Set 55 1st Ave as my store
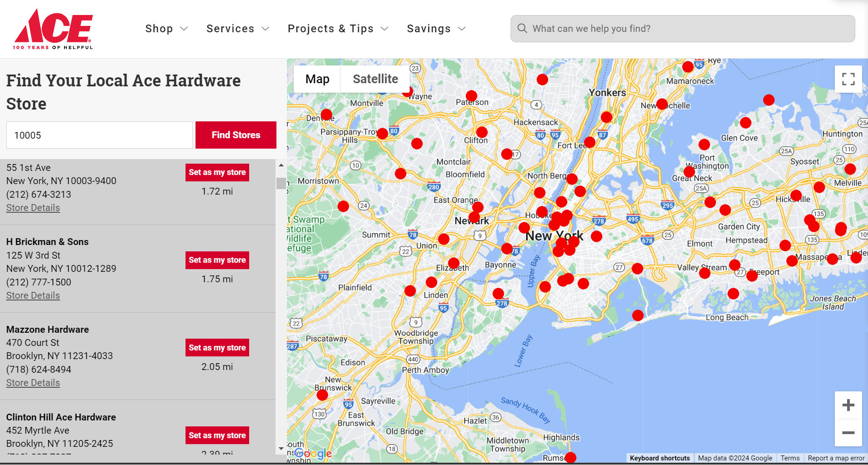The image size is (868, 465). point(217,172)
